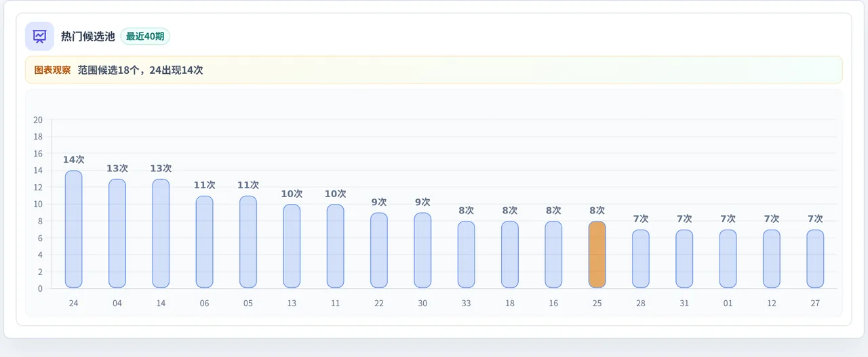The height and width of the screenshot is (357, 868).
Task: Click the bar for number 05
Action: [x=248, y=242]
